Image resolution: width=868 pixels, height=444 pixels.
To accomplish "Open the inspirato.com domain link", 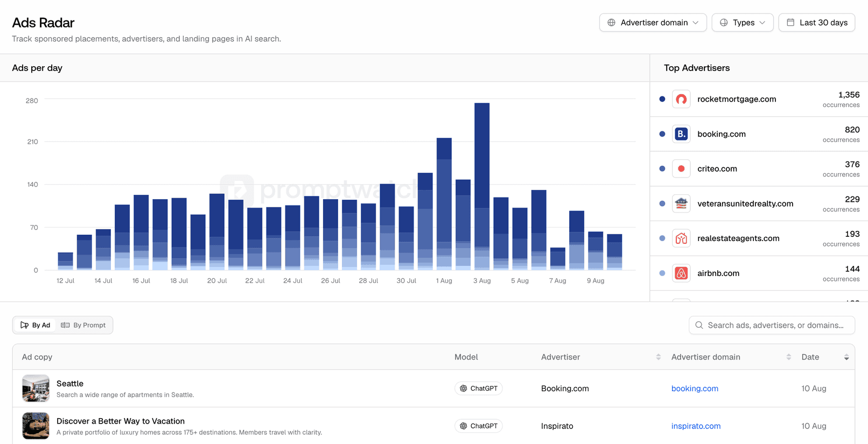I will (x=696, y=426).
